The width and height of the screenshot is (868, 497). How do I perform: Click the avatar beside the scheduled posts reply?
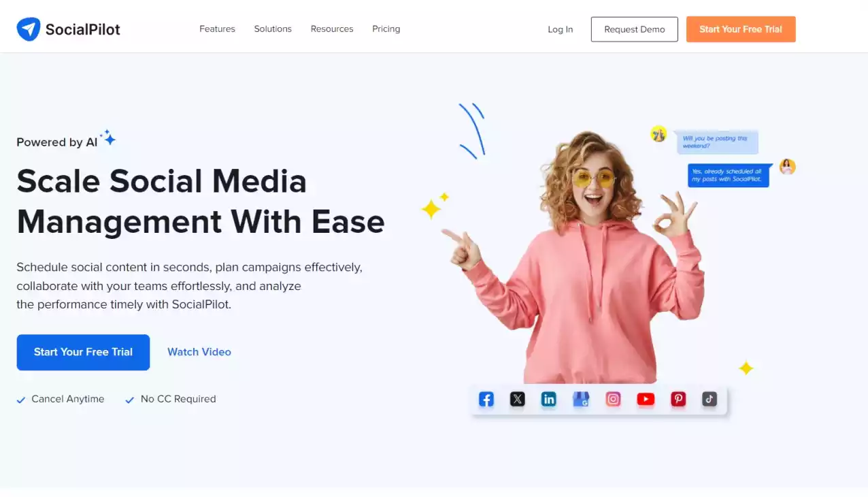[x=787, y=167]
